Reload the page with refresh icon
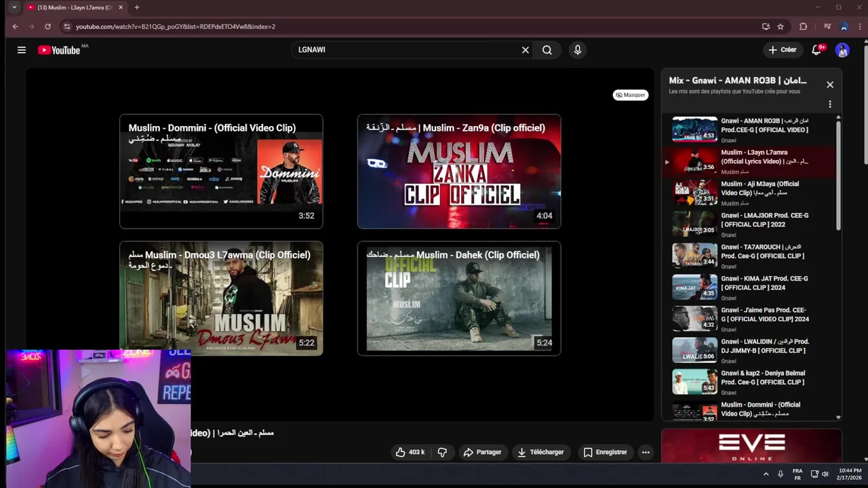The height and width of the screenshot is (488, 868). coord(47,26)
